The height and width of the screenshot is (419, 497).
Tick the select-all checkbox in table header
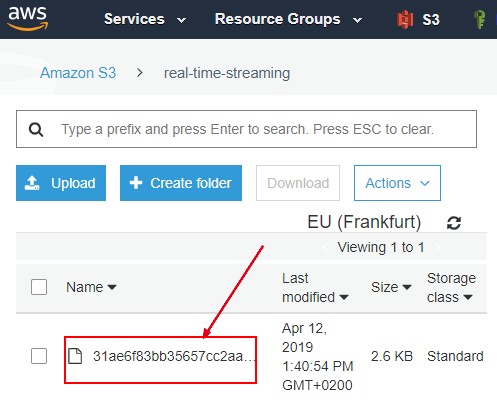pos(39,287)
